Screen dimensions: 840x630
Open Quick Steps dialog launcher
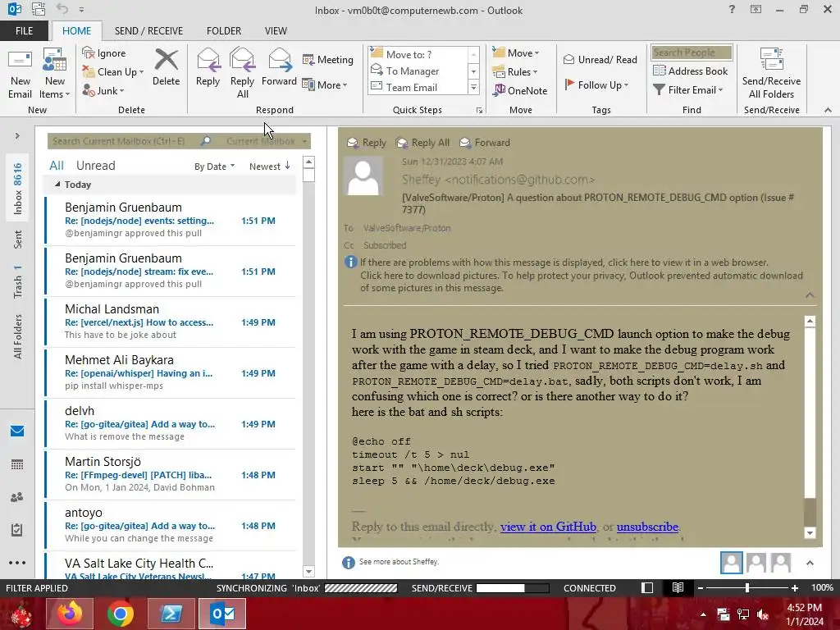479,111
